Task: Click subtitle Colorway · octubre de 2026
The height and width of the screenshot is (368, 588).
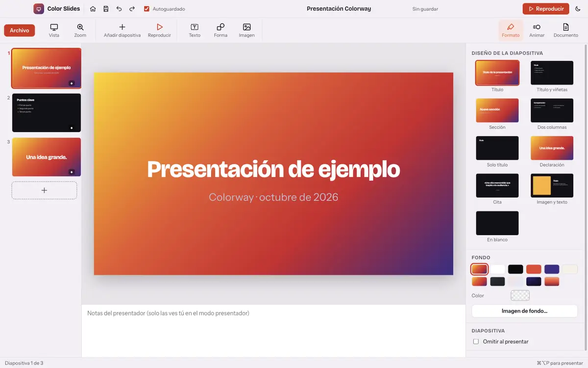Action: (x=273, y=197)
